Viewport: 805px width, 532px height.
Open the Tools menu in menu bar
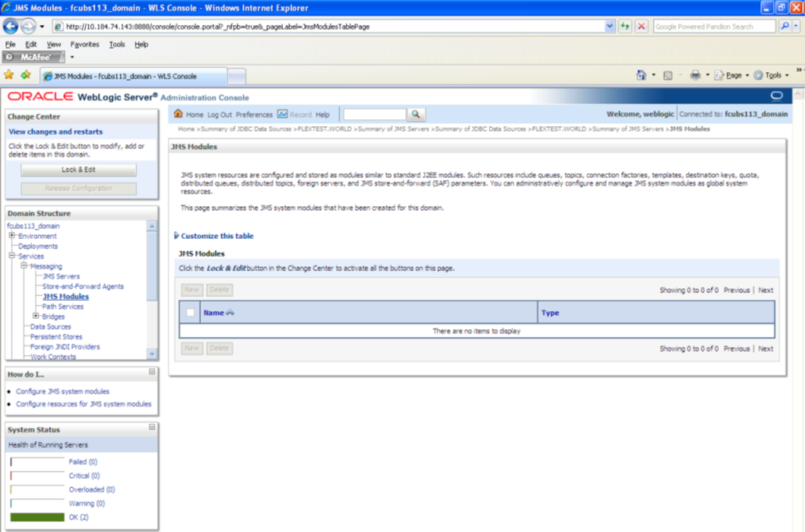(117, 44)
